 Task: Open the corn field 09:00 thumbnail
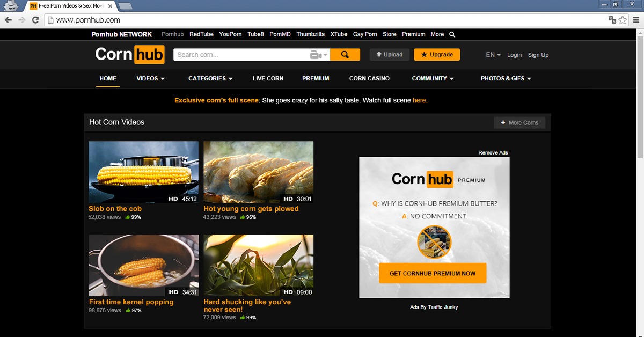point(259,266)
